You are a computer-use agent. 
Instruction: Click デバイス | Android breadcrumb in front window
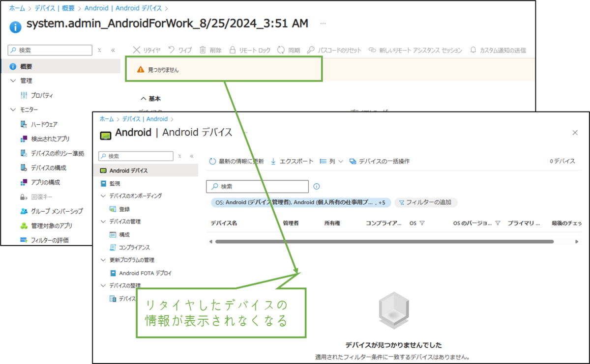145,119
